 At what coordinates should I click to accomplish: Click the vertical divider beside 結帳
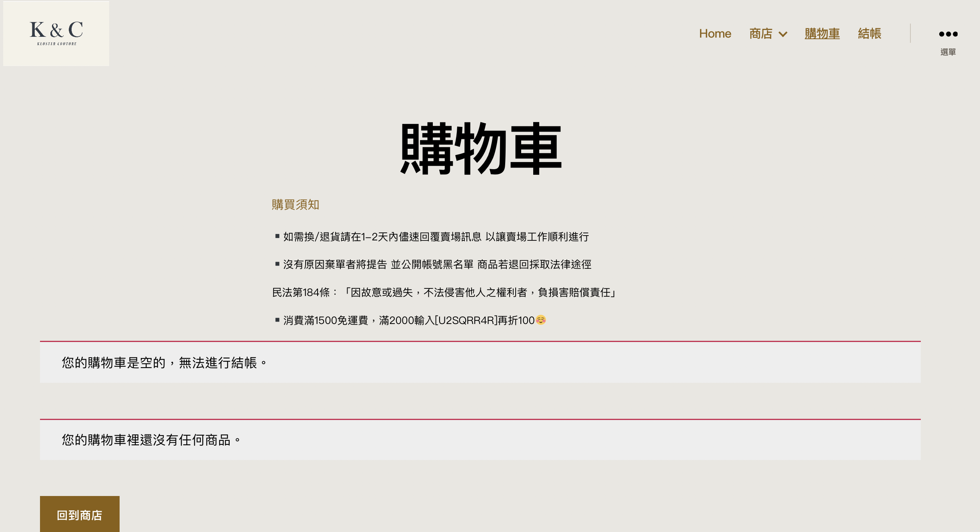pyautogui.click(x=910, y=33)
